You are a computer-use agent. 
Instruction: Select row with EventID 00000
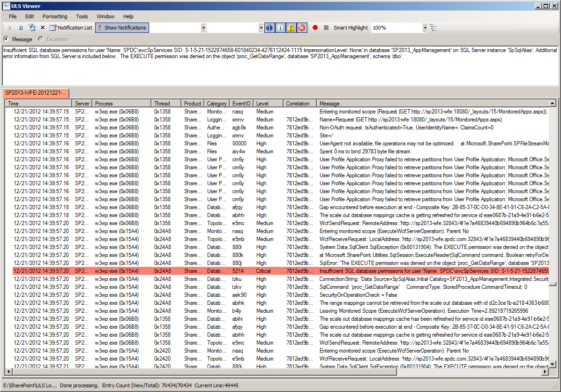pos(281,143)
